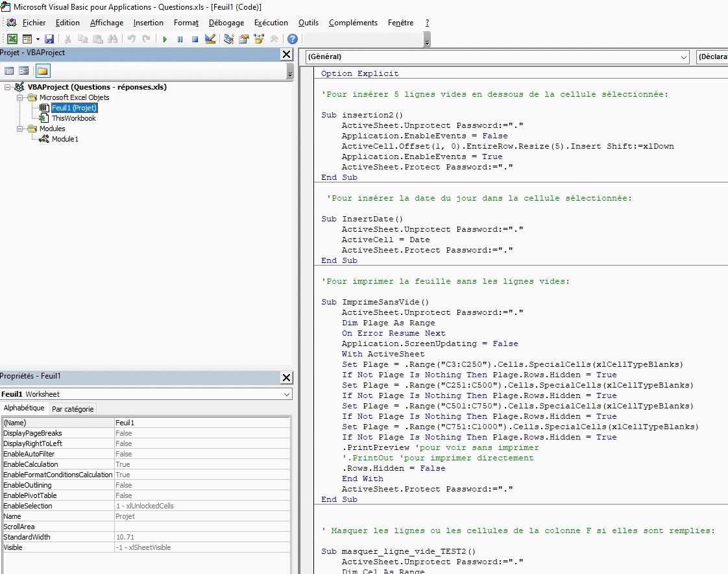Collapse the Microsoft Excel Objets folder
Viewport: 728px width, 574px height.
click(x=21, y=97)
